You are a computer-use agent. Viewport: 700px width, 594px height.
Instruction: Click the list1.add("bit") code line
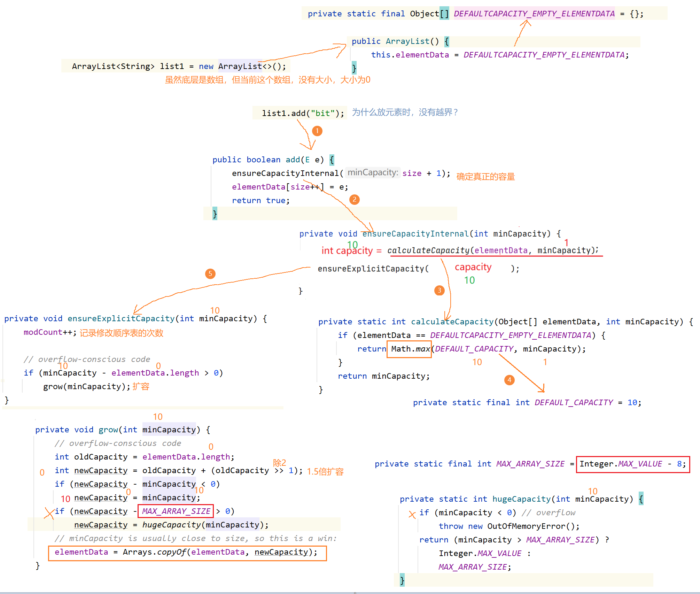coord(302,113)
